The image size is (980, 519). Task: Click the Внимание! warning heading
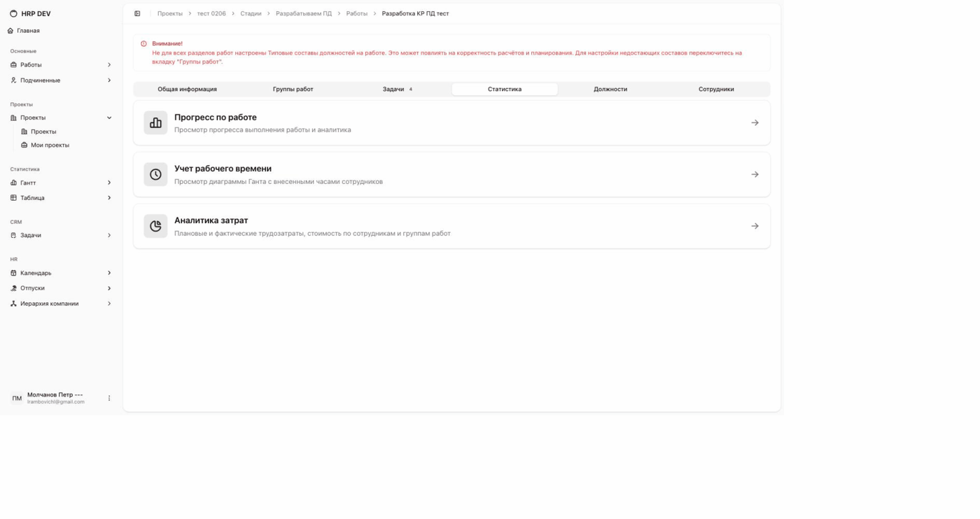(167, 44)
